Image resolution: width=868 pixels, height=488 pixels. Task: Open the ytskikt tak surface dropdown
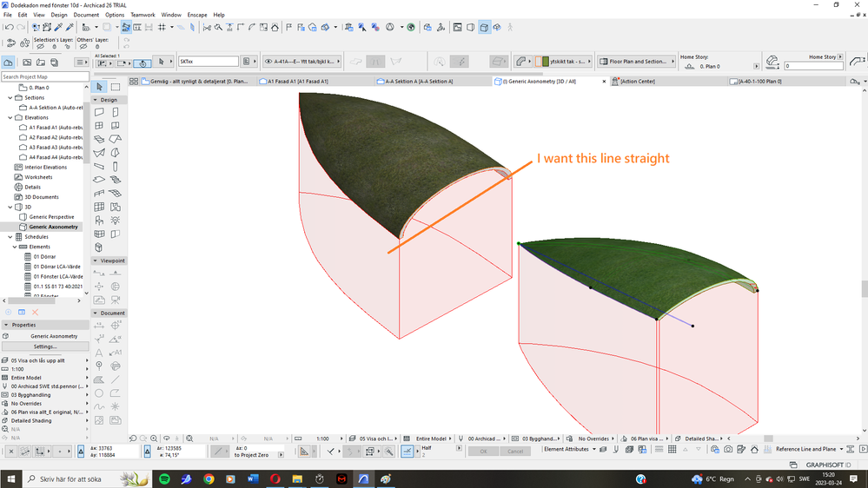point(564,62)
